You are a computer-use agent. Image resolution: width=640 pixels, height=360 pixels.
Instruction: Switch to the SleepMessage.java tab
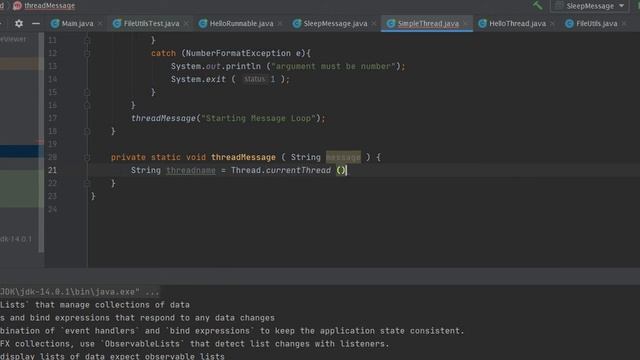[x=335, y=24]
